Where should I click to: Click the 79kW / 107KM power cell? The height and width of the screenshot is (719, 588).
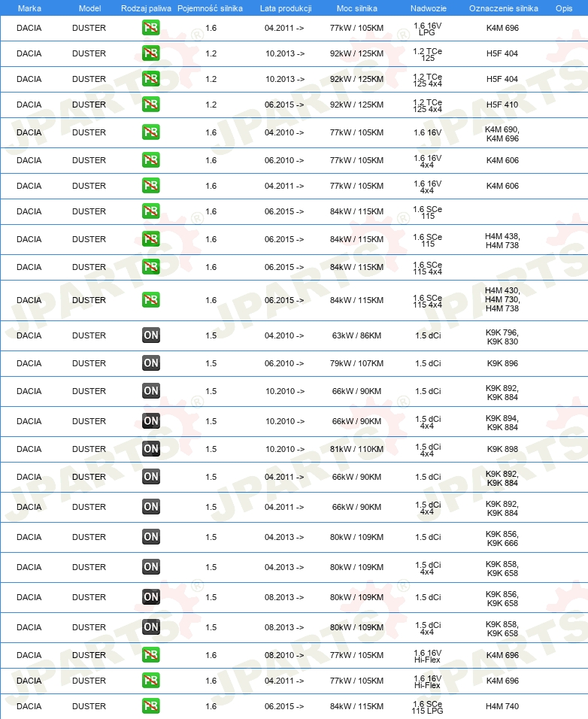[x=356, y=363]
